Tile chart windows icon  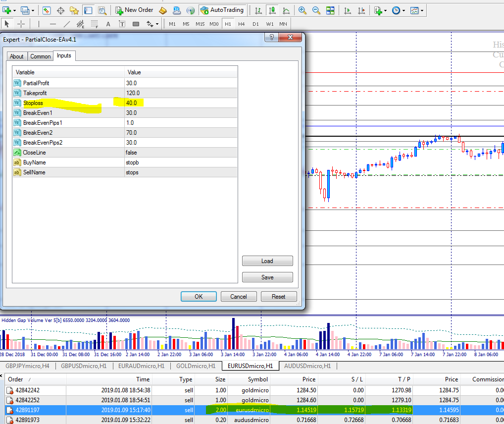[330, 10]
